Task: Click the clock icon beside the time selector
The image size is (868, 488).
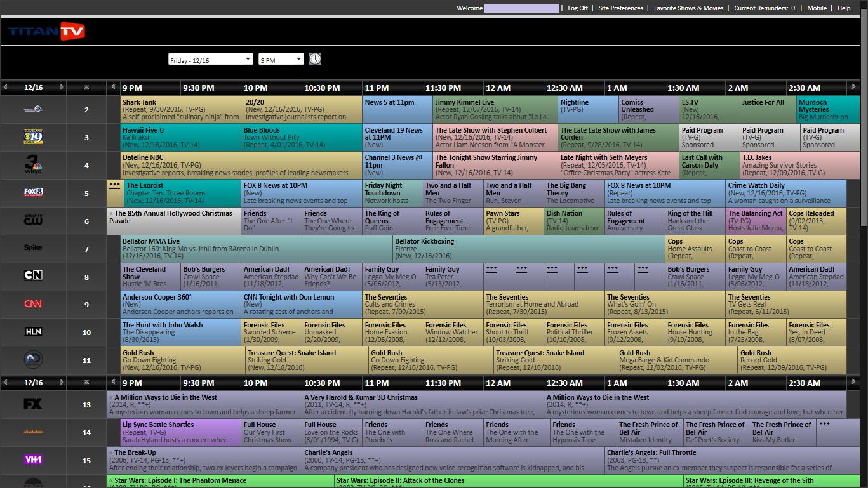Action: (x=315, y=59)
